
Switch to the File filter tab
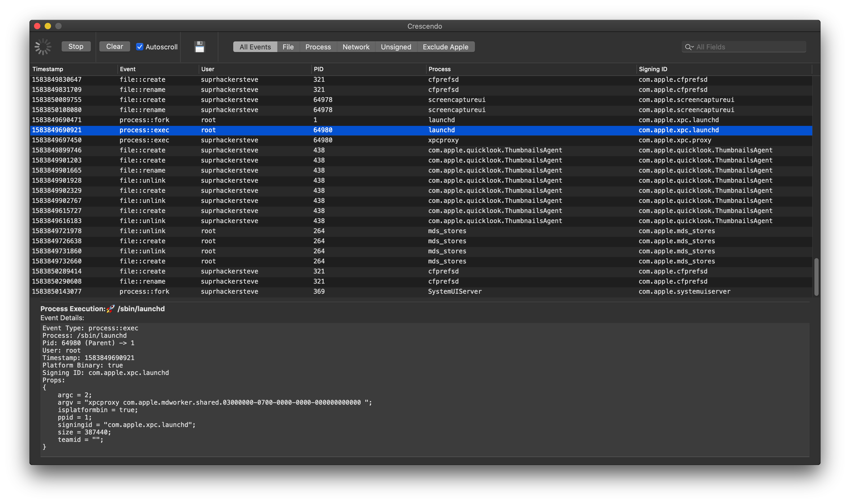click(x=288, y=47)
